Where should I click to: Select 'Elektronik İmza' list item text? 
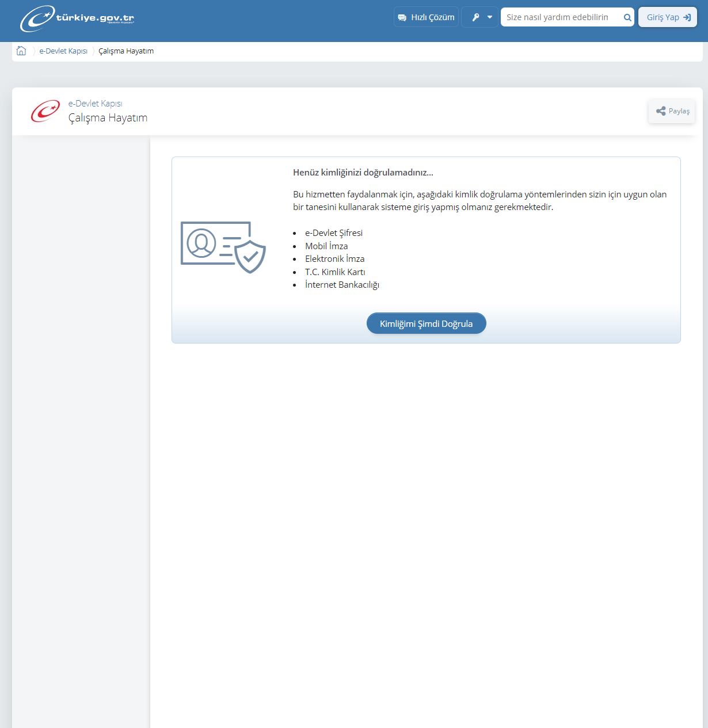[x=335, y=259]
